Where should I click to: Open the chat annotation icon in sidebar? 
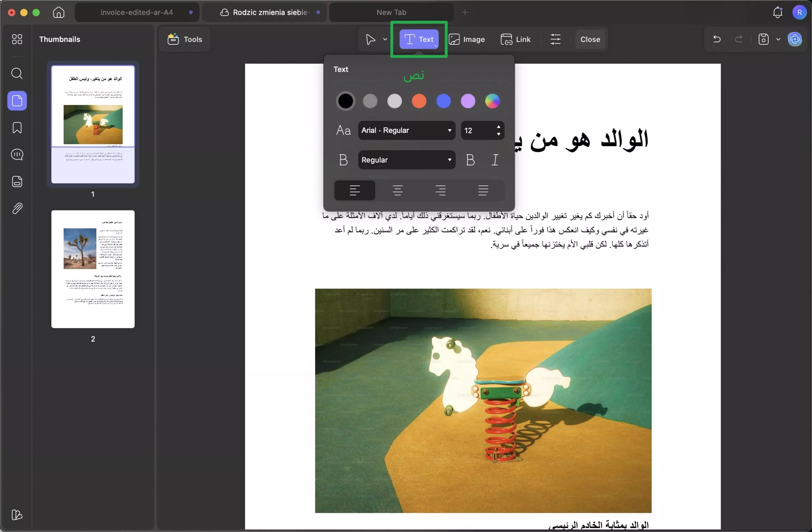click(17, 155)
